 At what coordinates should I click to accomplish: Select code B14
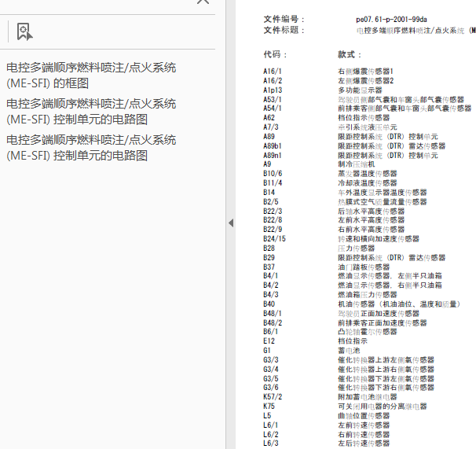click(269, 193)
